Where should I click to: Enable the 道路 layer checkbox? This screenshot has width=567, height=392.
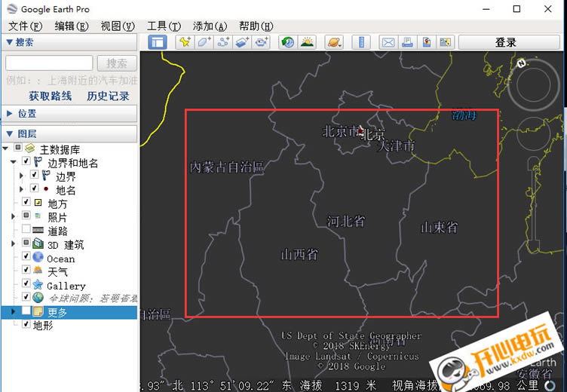coord(26,230)
